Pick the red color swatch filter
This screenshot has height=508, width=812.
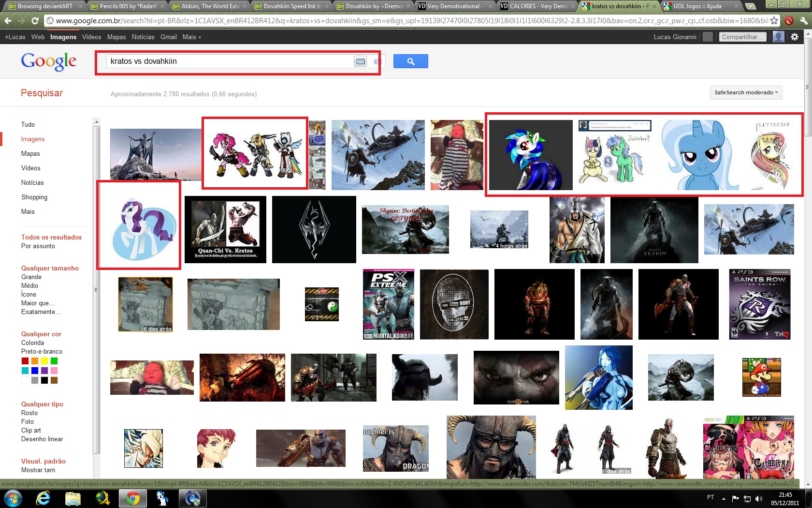pos(25,361)
